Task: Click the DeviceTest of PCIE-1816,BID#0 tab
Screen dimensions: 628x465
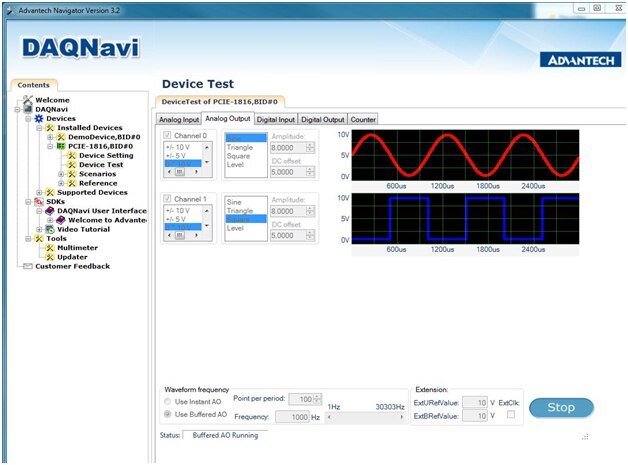Action: point(219,102)
